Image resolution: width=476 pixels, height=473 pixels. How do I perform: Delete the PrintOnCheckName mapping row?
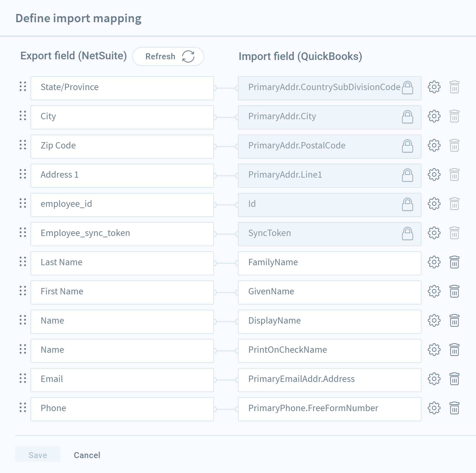454,350
